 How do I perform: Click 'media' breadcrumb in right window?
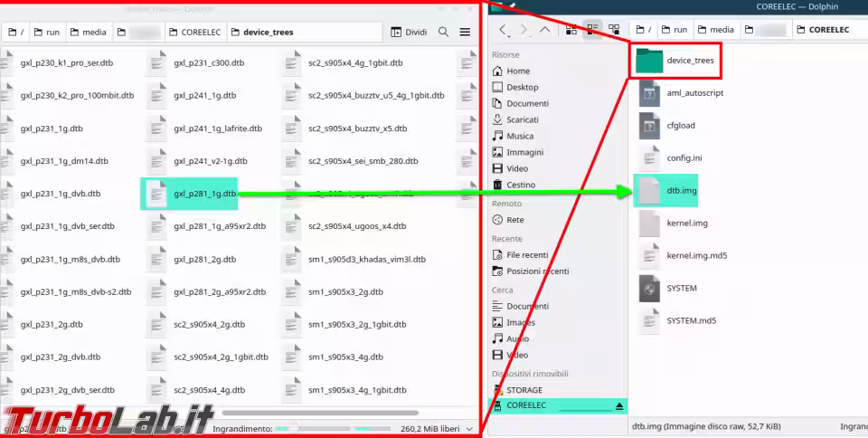(717, 30)
